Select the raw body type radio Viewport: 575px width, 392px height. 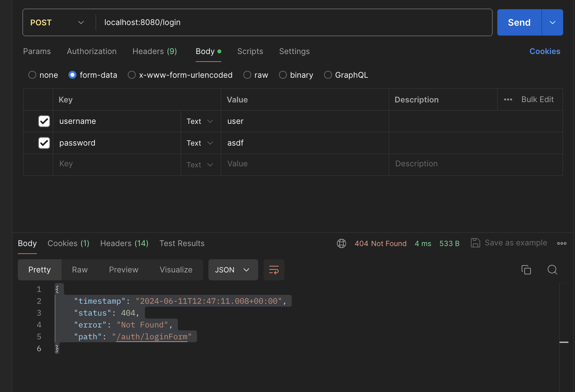point(247,75)
